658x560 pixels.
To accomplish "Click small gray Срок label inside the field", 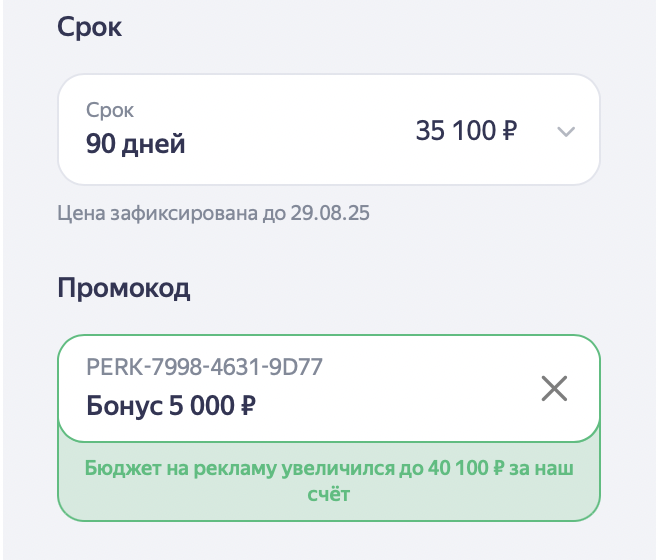I will (110, 110).
